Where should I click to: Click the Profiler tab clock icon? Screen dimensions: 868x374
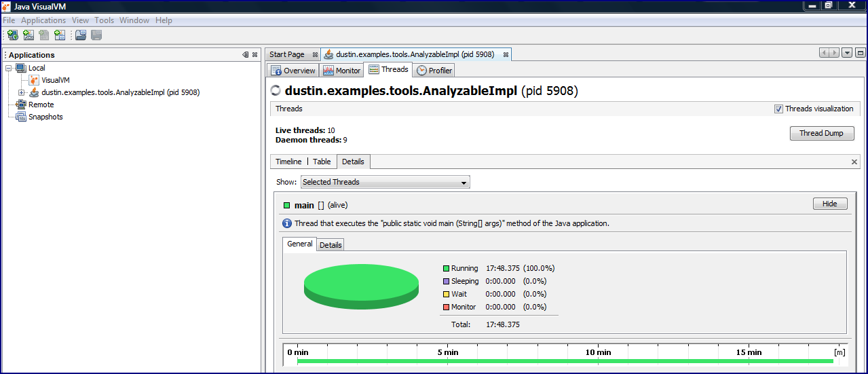pos(421,71)
